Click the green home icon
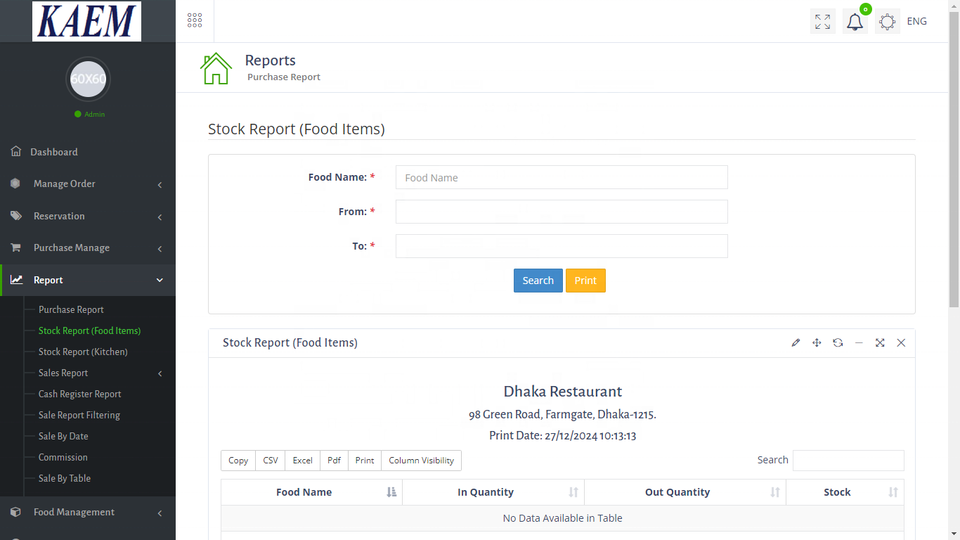 tap(216, 68)
